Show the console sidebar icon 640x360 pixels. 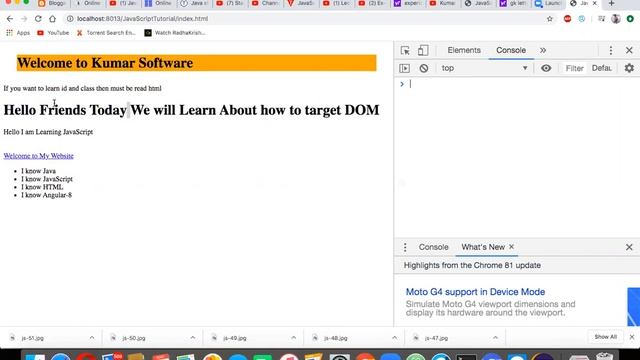404,68
